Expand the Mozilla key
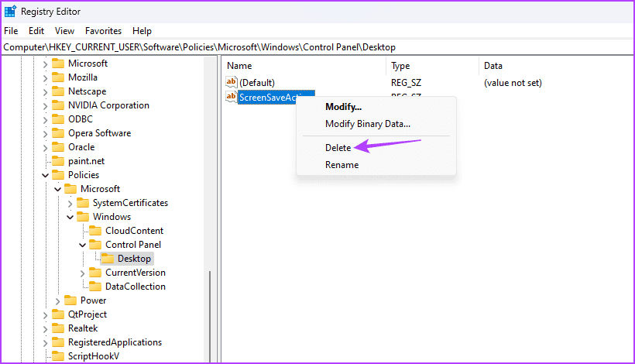635x364 pixels. point(46,77)
